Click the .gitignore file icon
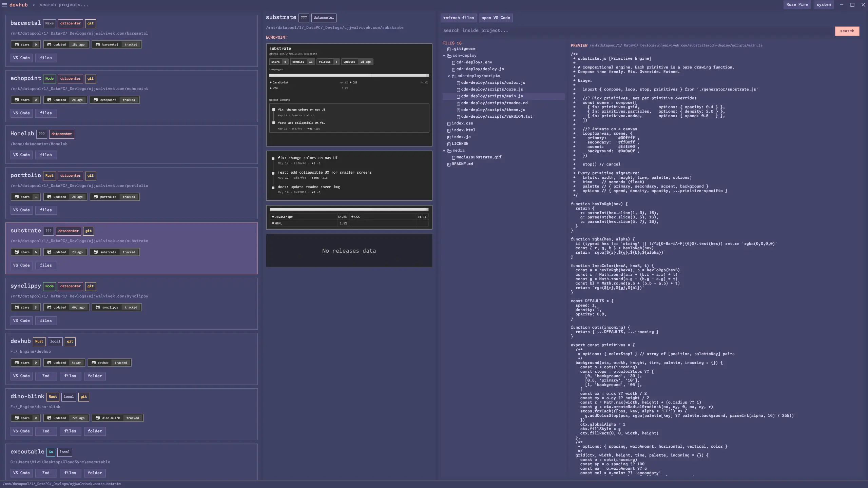 (449, 49)
